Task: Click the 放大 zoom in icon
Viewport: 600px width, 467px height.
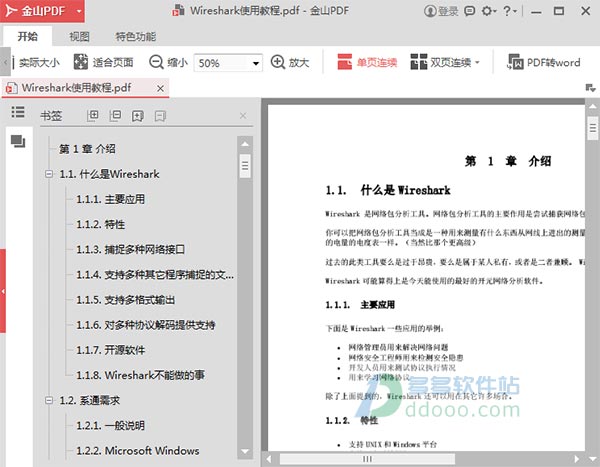Action: pyautogui.click(x=277, y=62)
